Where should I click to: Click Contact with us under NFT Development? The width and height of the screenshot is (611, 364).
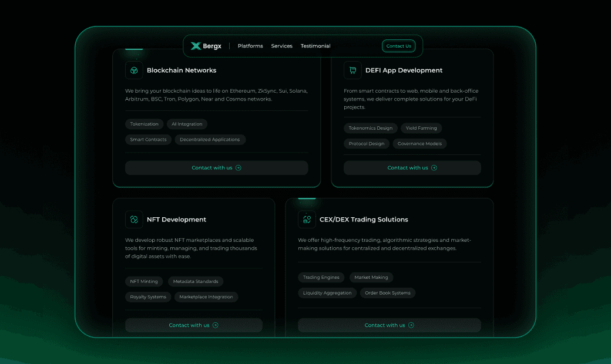coord(194,325)
